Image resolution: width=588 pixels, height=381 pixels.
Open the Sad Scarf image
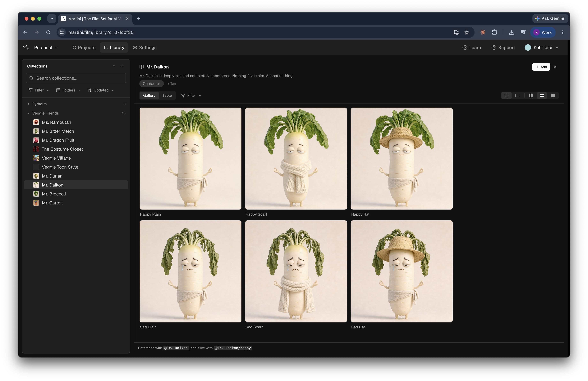coord(296,271)
